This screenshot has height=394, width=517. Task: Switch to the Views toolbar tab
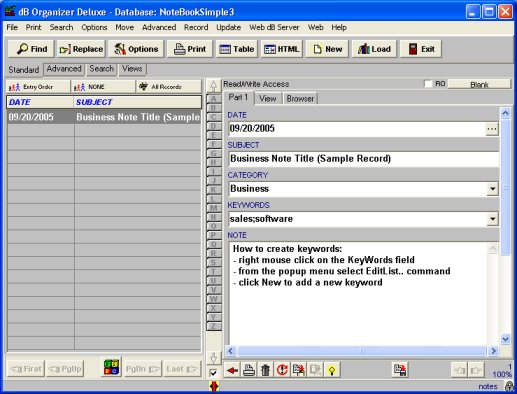coord(132,69)
